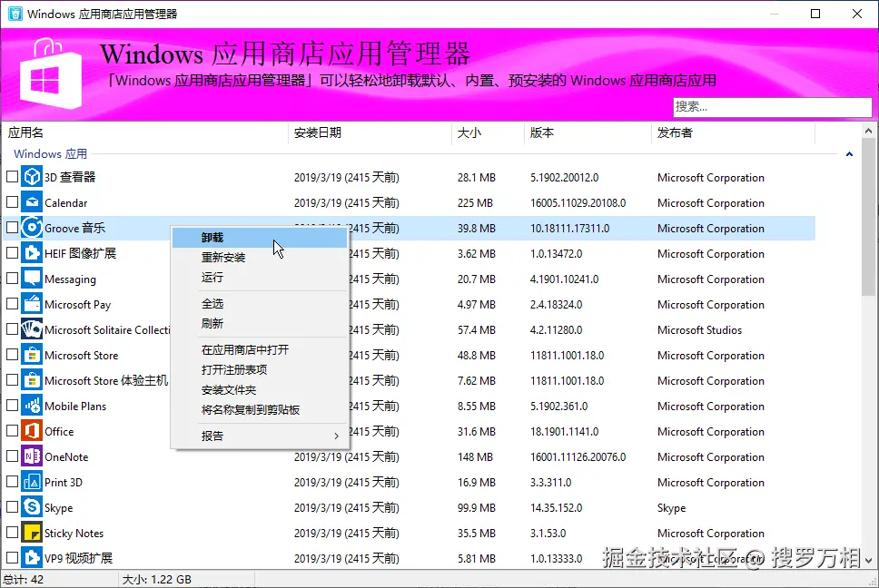Click the Skype app icon
The width and height of the screenshot is (879, 588).
tap(32, 507)
